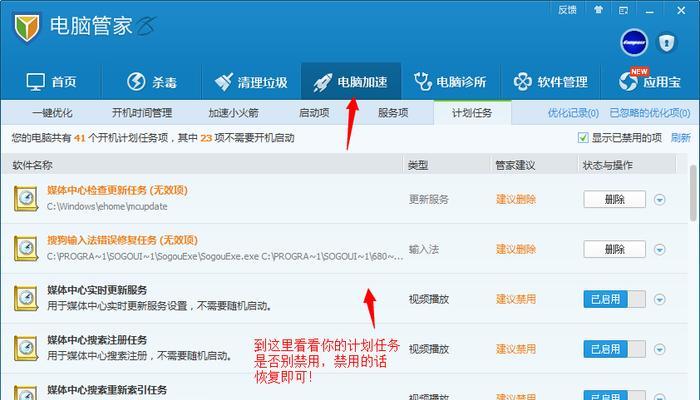Delete 搜狗输入法错误修复任务 with 删除 button
This screenshot has width=700, height=400.
pyautogui.click(x=614, y=249)
